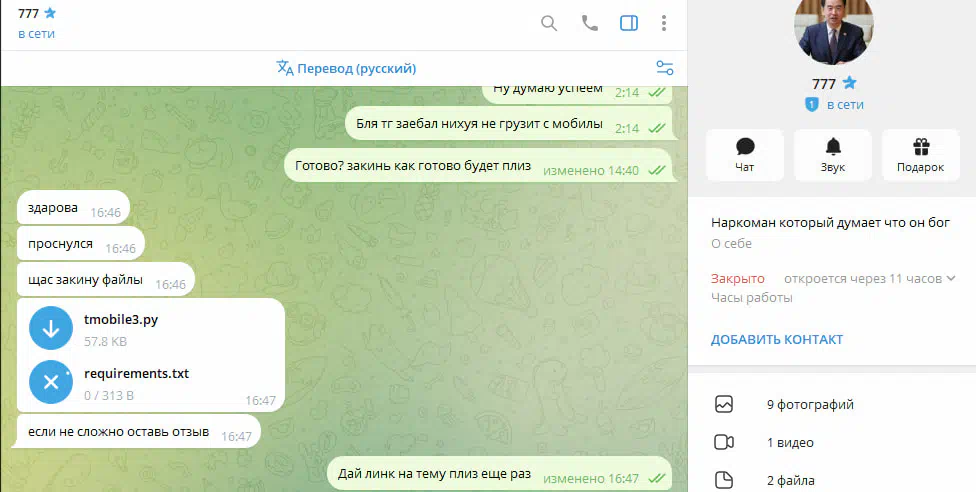Start a voice call with 777
The height and width of the screenshot is (492, 976).
point(589,24)
